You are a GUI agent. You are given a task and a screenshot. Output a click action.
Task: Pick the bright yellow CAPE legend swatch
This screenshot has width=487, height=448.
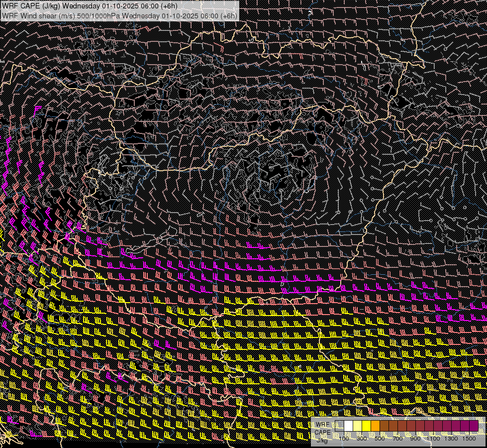(x=367, y=426)
